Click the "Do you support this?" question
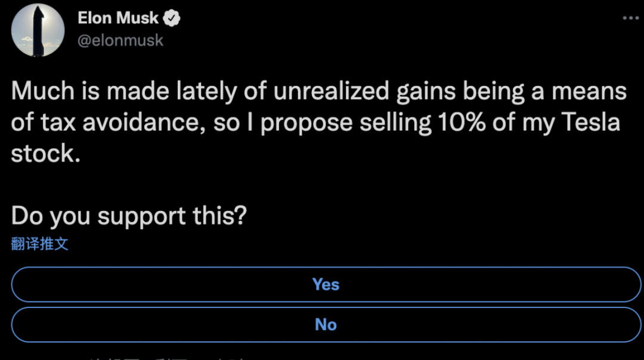644x360 pixels. [129, 216]
